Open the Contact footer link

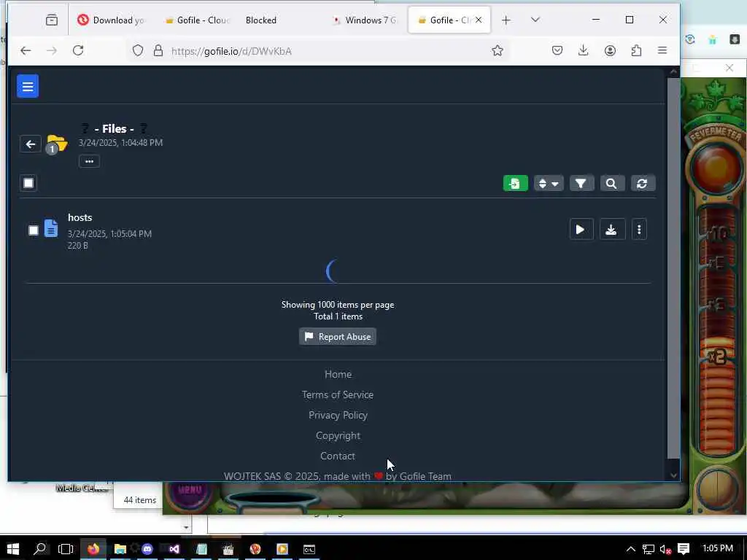pos(338,456)
